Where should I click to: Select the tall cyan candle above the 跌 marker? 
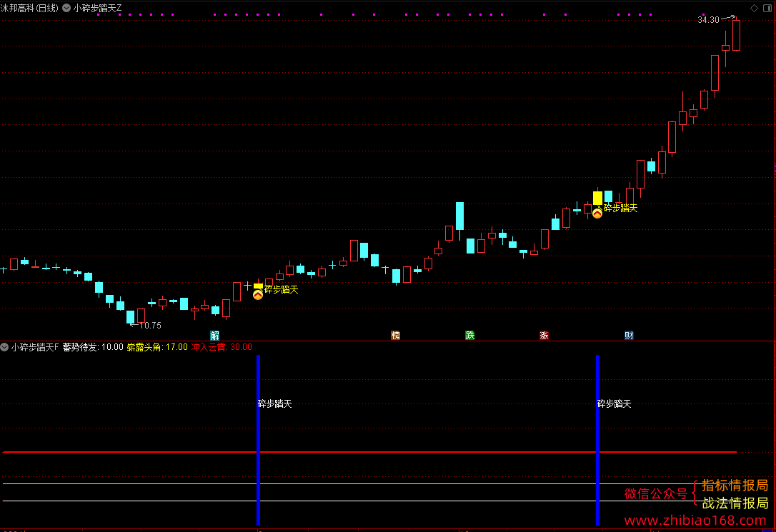(459, 216)
